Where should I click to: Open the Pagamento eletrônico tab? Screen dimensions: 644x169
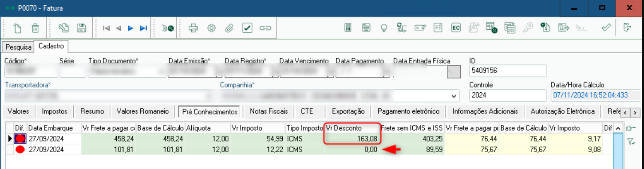(408, 111)
